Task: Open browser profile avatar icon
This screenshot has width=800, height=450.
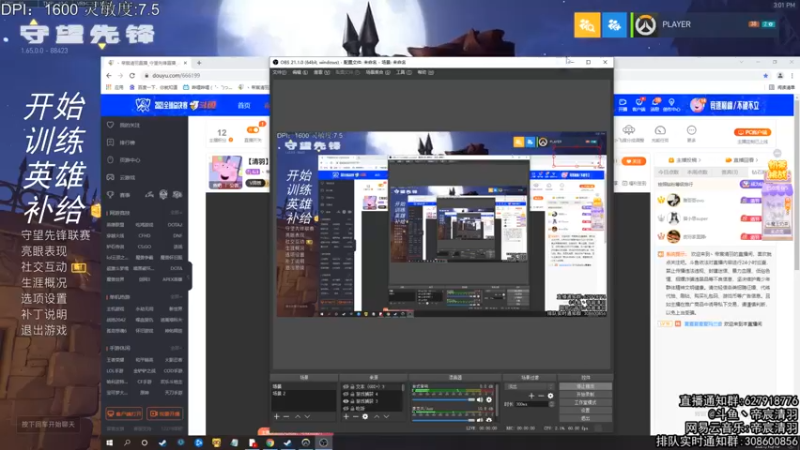Action: [x=780, y=76]
